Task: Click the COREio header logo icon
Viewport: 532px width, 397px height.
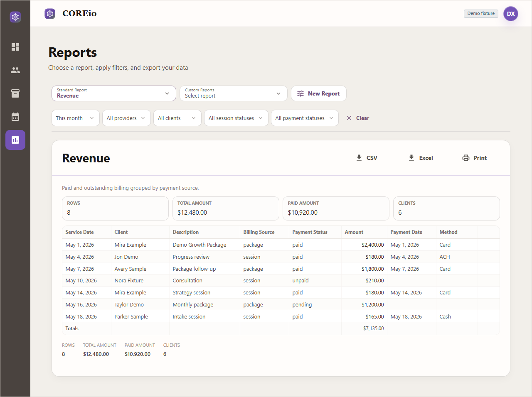Action: pyautogui.click(x=50, y=14)
